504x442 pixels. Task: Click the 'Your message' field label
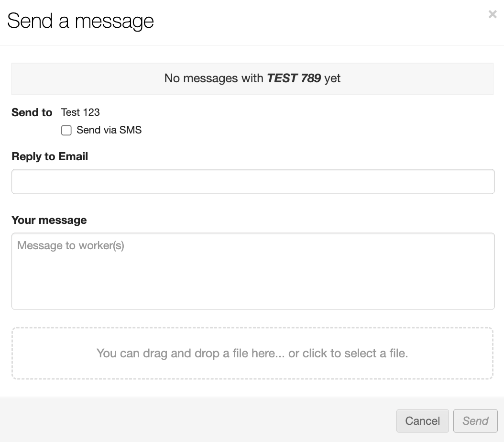(x=49, y=220)
